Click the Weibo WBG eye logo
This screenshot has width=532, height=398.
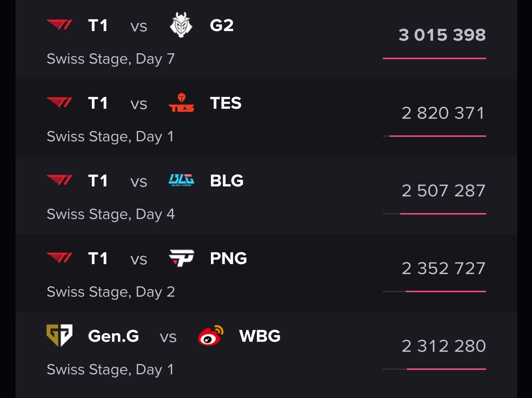click(x=211, y=335)
